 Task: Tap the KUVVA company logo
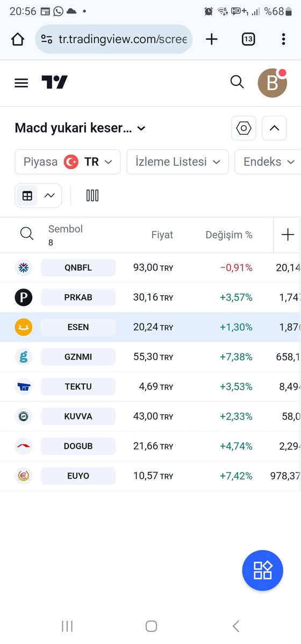click(x=24, y=416)
